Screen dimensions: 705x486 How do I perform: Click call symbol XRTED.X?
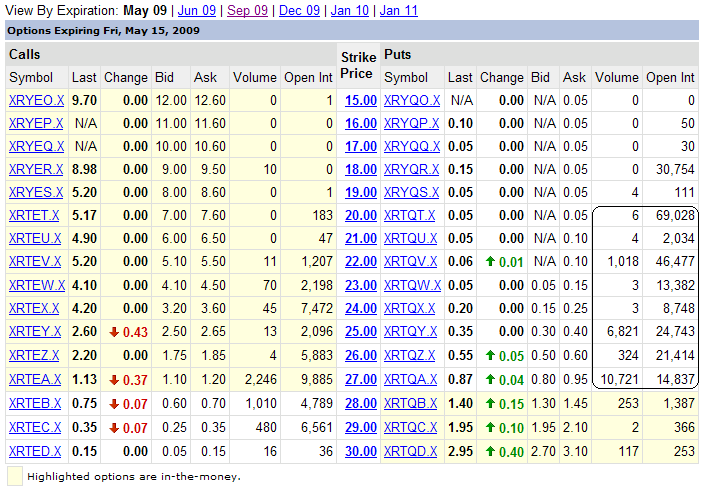35,451
